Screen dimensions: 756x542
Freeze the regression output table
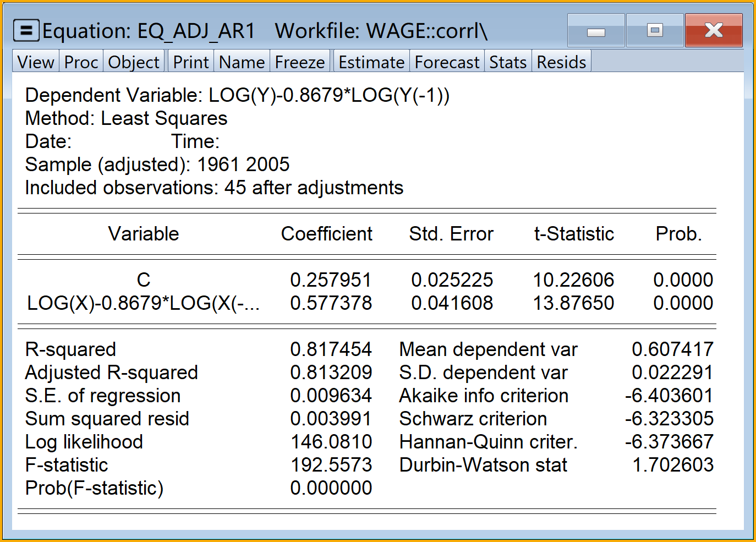pyautogui.click(x=300, y=62)
